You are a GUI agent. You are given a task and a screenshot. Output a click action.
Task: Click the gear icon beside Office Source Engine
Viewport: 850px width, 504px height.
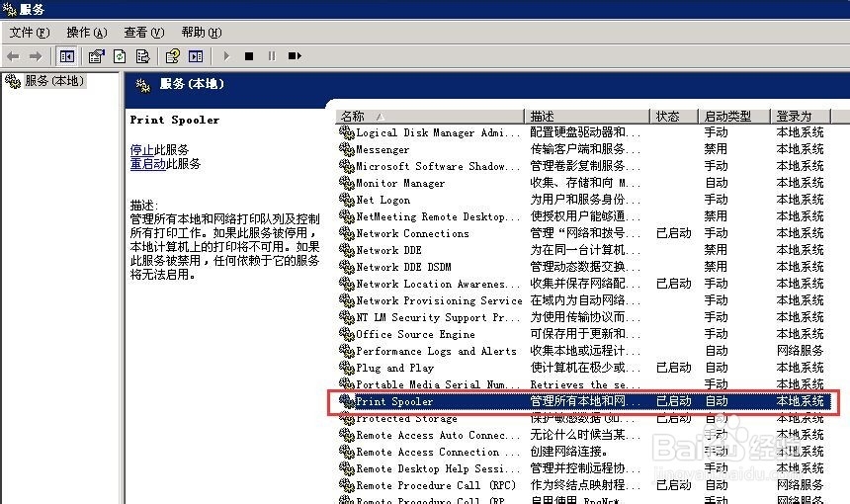tap(346, 334)
